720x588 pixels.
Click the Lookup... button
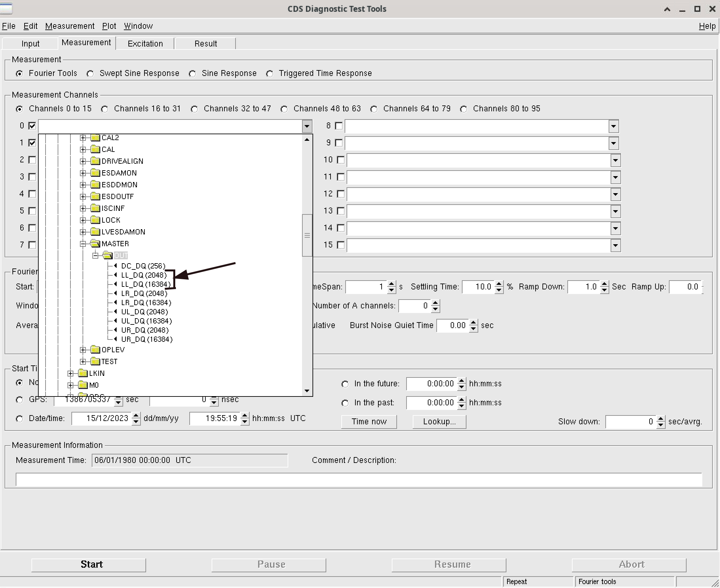(x=440, y=422)
